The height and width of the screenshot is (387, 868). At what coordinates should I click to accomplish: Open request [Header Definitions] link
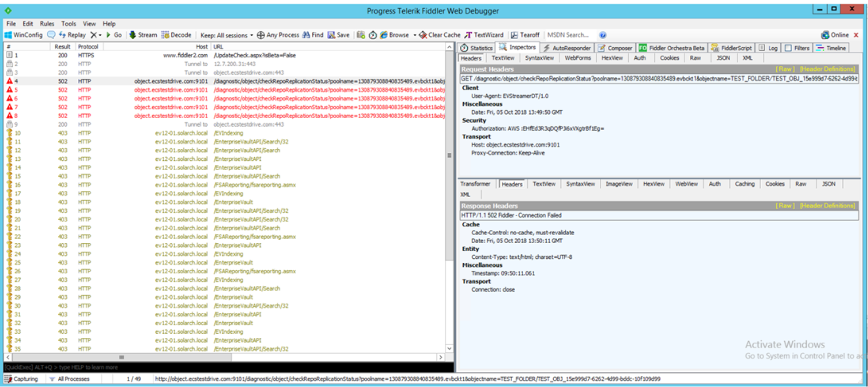tap(827, 69)
